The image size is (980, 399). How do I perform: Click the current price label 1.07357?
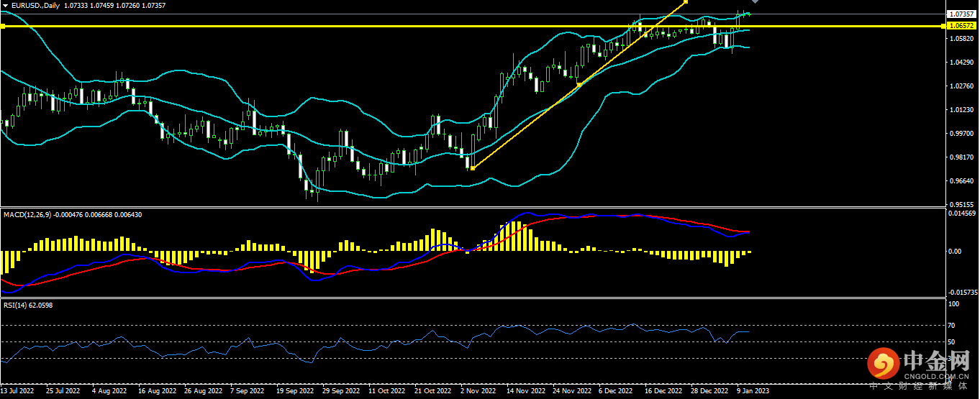962,14
